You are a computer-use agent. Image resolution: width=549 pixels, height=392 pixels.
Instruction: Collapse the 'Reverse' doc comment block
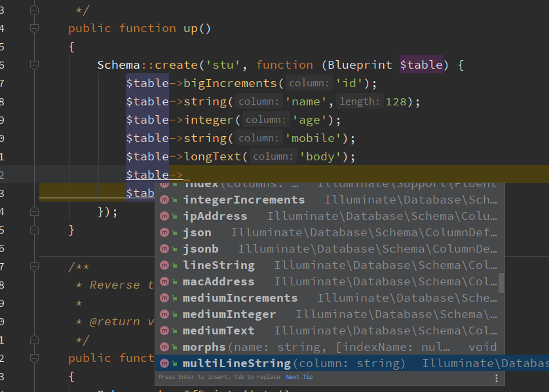[34, 266]
